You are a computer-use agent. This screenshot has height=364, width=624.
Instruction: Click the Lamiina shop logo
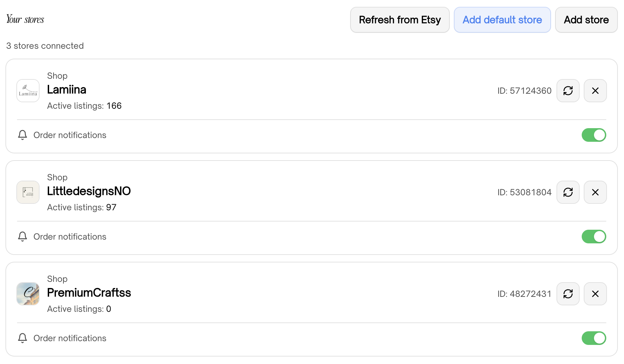(x=28, y=91)
